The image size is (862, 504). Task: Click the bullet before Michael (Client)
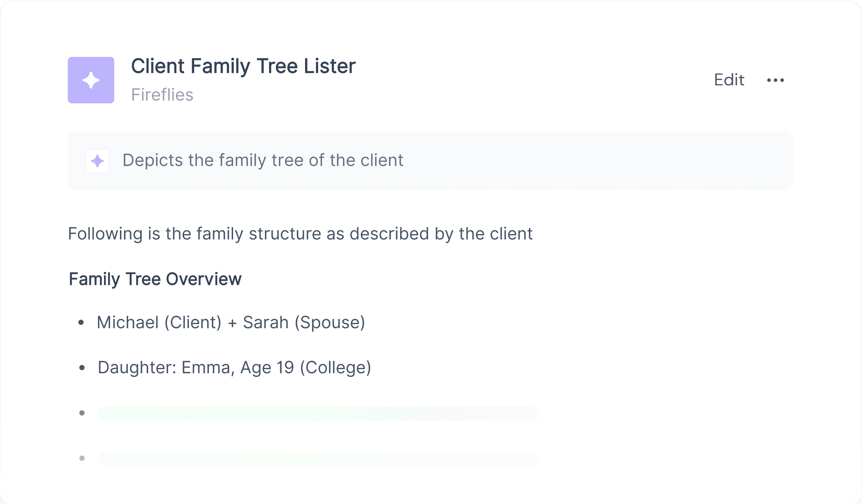click(x=81, y=322)
